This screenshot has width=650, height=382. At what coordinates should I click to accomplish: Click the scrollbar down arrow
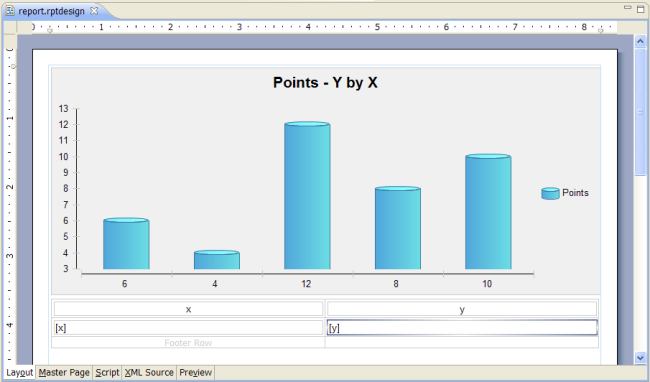(640, 358)
